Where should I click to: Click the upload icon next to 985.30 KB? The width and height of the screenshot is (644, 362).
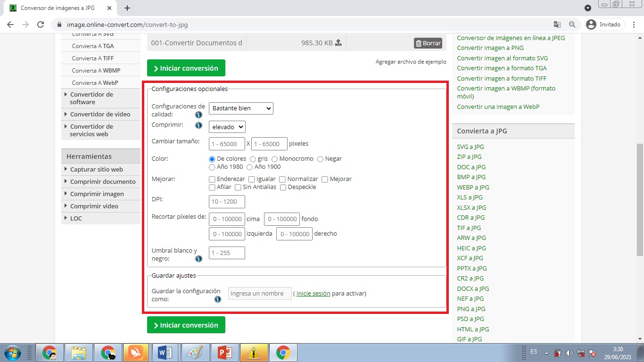point(338,43)
